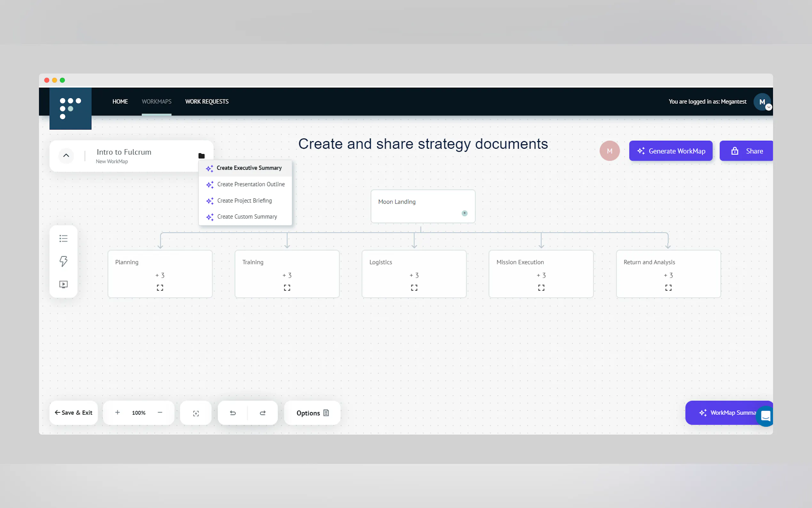
Task: Go to the Work Requests tab
Action: (x=207, y=101)
